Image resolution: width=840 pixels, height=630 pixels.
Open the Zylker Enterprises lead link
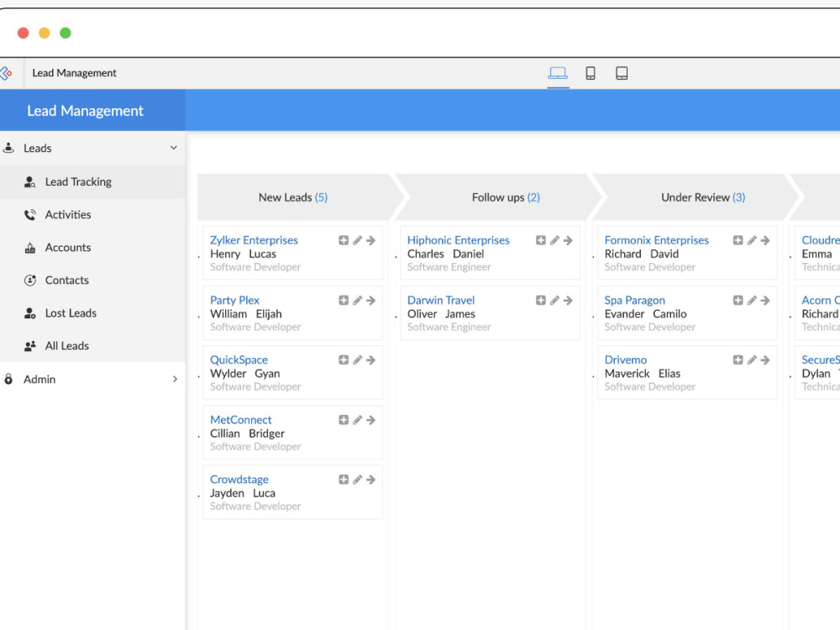(254, 240)
